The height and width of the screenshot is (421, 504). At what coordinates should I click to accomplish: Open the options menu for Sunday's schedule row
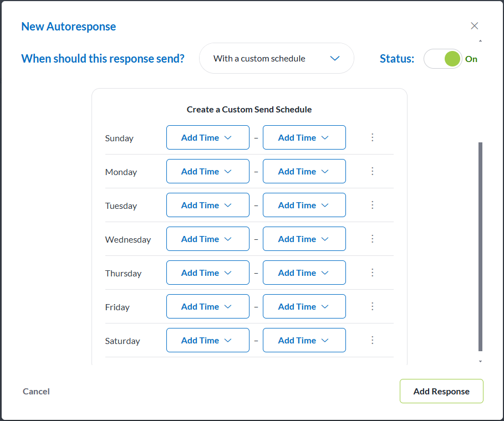coord(372,137)
